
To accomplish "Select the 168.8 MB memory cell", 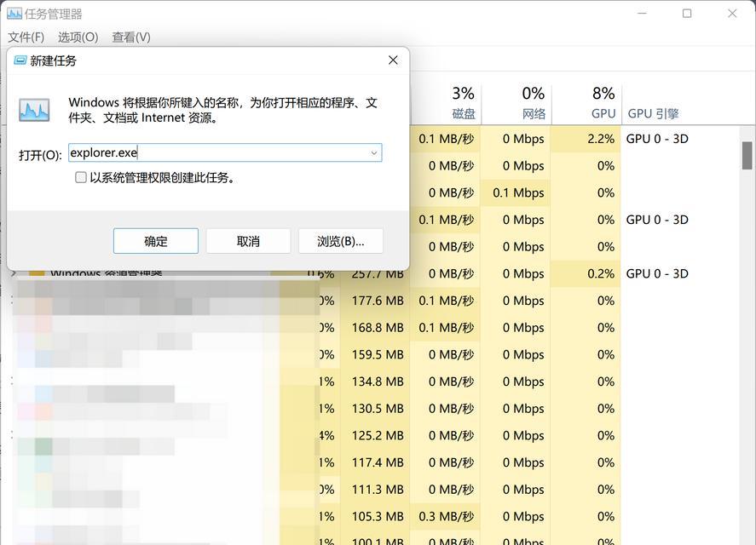I will pyautogui.click(x=375, y=328).
